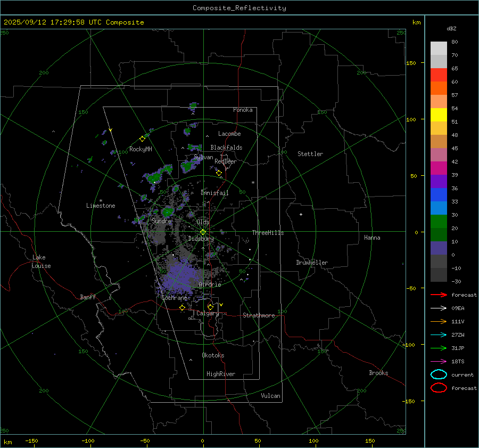Click the orange 60 dBZ color swatch

[x=439, y=88]
